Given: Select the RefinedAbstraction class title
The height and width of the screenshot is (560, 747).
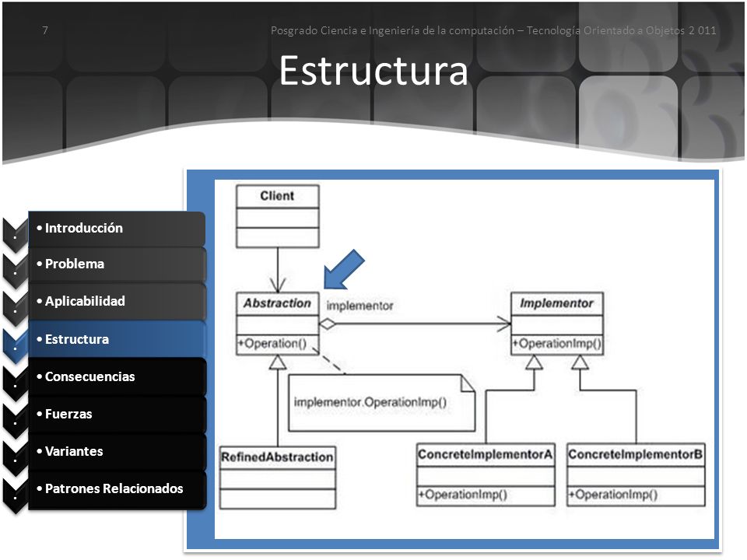Looking at the screenshot, I should 277,457.
